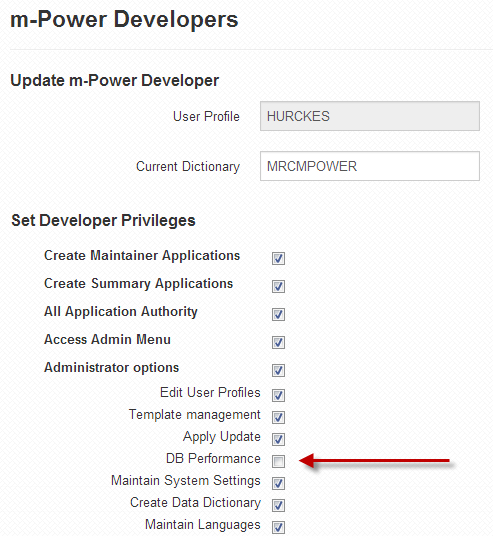Image resolution: width=493 pixels, height=536 pixels.
Task: Disable Maintain Languages privilege
Action: coord(278,527)
